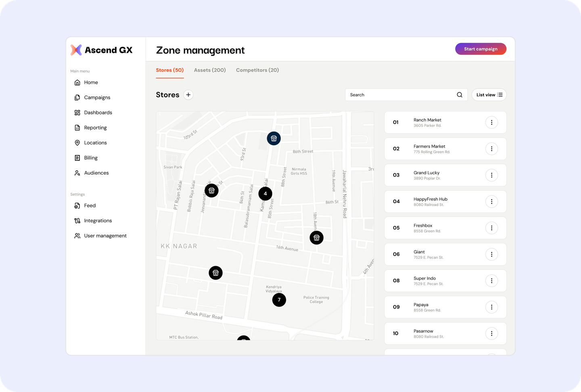This screenshot has height=392, width=581.
Task: Select the Ranch Market store row
Action: [445, 123]
